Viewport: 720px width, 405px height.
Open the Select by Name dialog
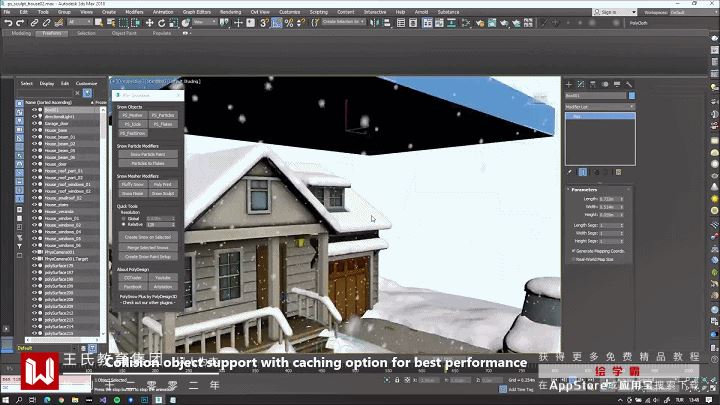111,22
